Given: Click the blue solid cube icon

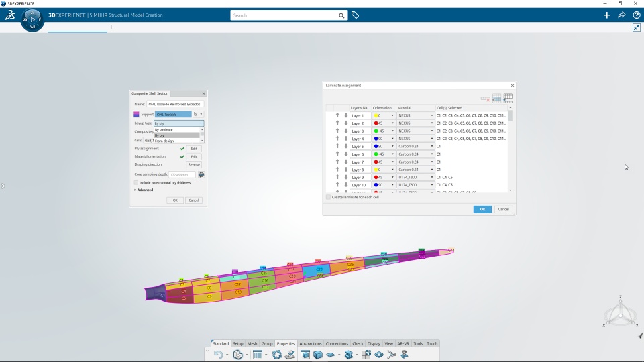Looking at the screenshot, I should tap(318, 355).
